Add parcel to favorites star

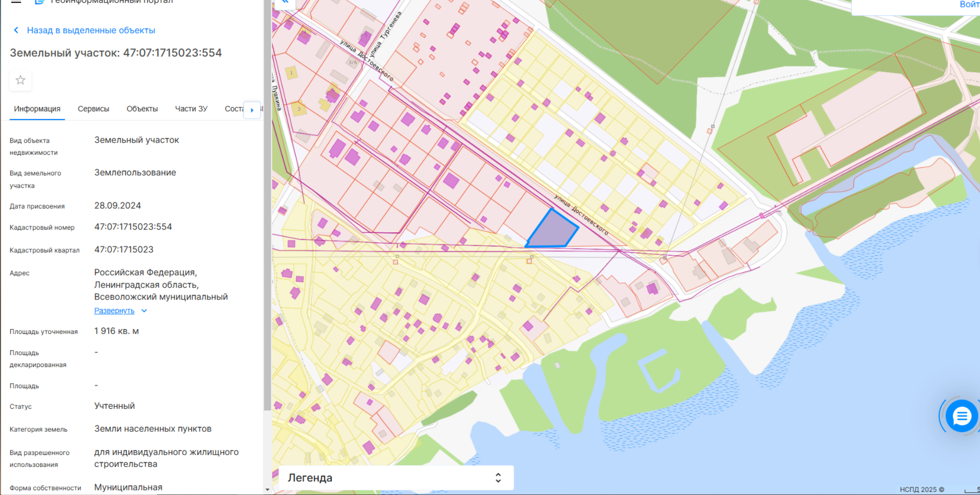click(21, 80)
